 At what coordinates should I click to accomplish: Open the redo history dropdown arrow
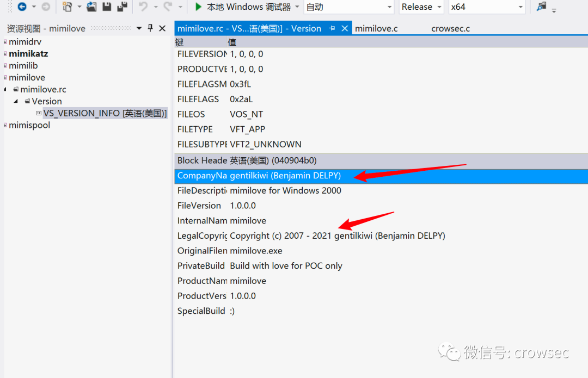click(180, 7)
